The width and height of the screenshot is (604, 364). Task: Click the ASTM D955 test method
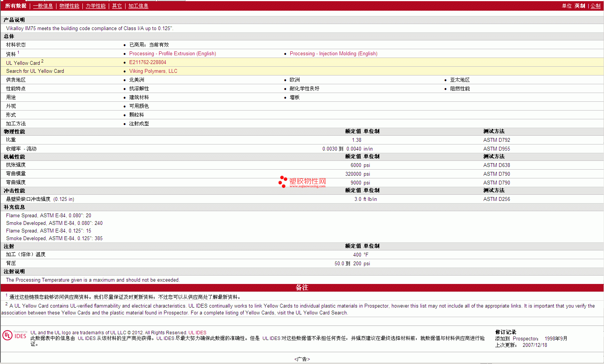pos(497,149)
